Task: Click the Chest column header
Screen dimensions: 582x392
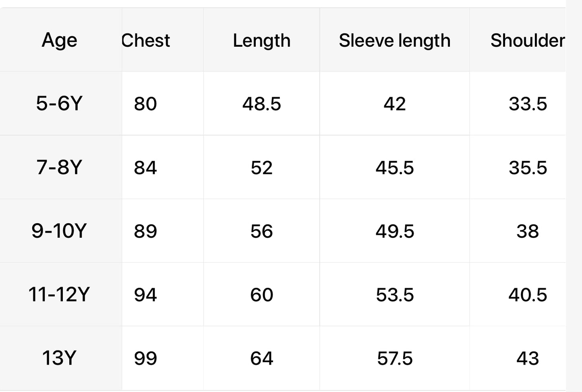Action: pyautogui.click(x=146, y=40)
